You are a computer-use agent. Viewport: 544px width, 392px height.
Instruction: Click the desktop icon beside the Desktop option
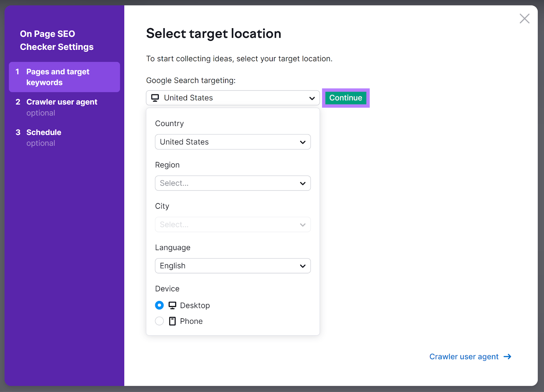(172, 305)
